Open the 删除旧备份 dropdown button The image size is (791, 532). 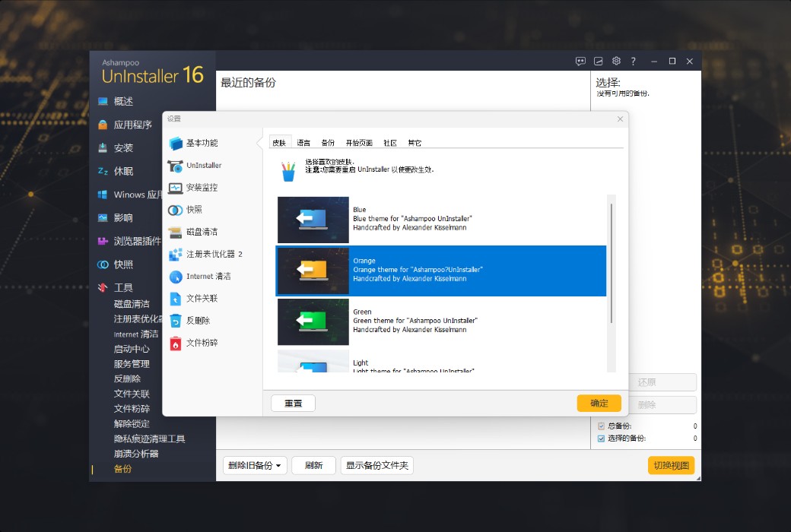(255, 465)
